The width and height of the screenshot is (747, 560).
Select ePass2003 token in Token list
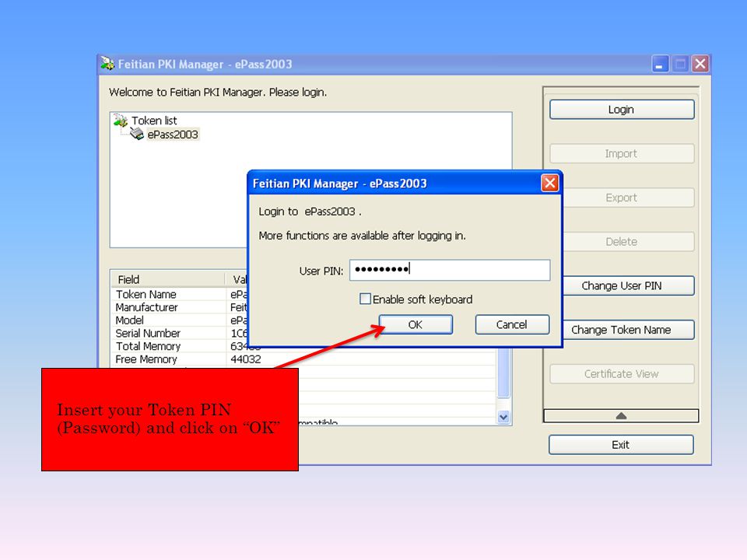pyautogui.click(x=173, y=135)
